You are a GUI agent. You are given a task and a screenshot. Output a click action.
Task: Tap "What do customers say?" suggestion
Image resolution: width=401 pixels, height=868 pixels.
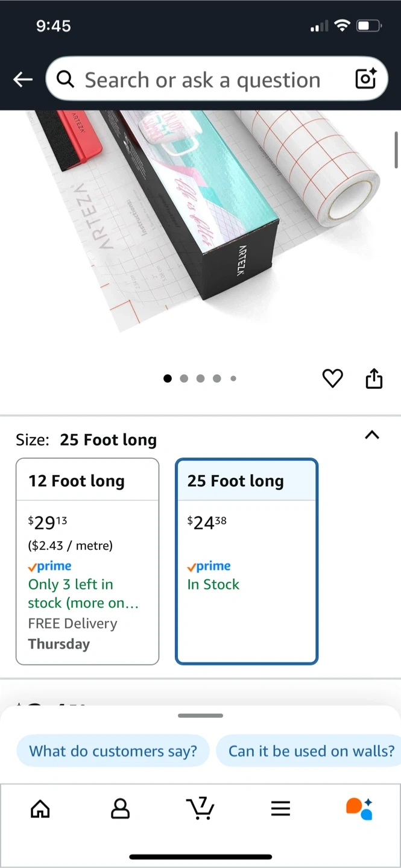[x=113, y=751]
